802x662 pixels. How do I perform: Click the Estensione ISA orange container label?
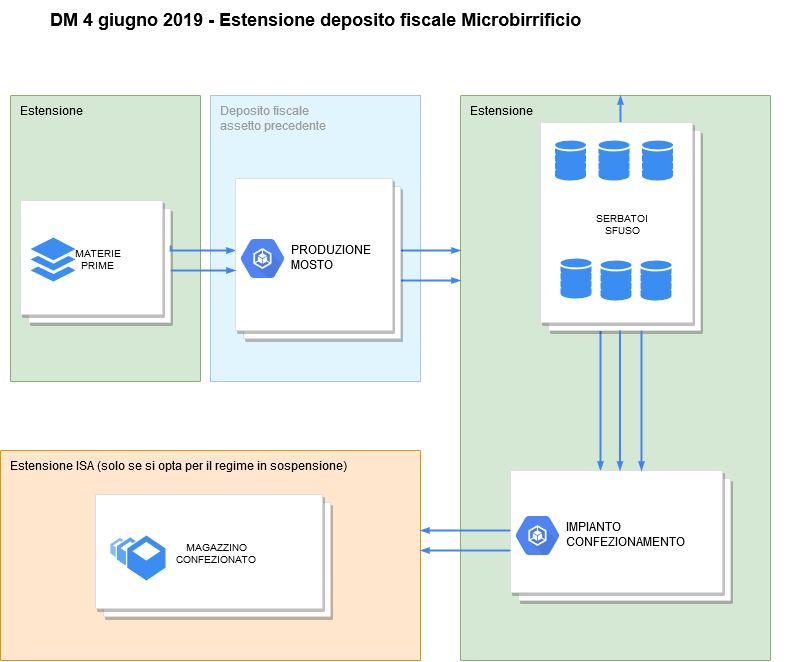coord(179,466)
